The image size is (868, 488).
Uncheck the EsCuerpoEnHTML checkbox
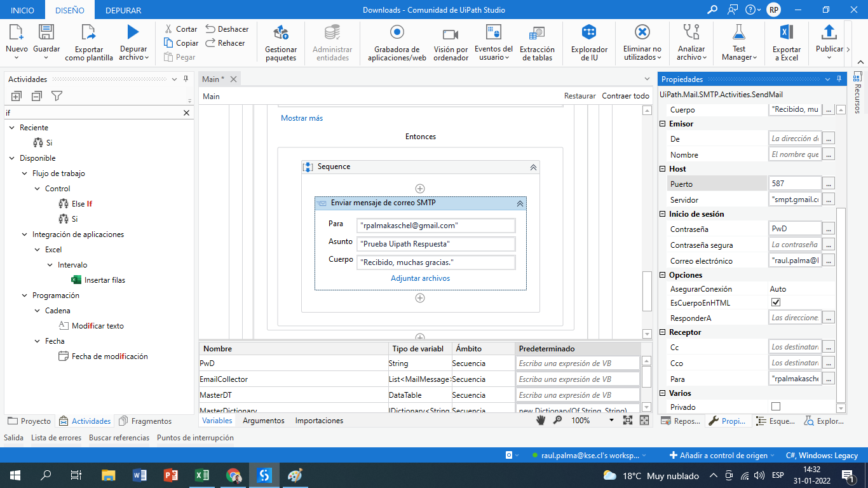click(x=776, y=302)
